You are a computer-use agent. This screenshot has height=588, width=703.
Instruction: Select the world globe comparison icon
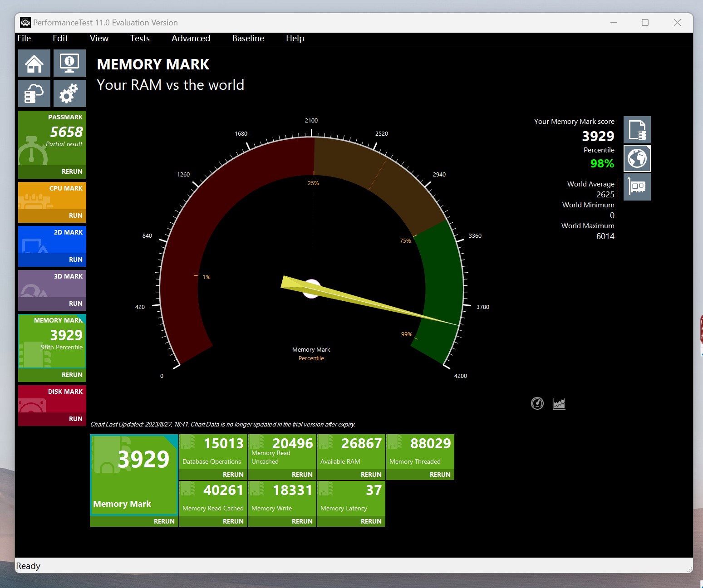pos(637,158)
